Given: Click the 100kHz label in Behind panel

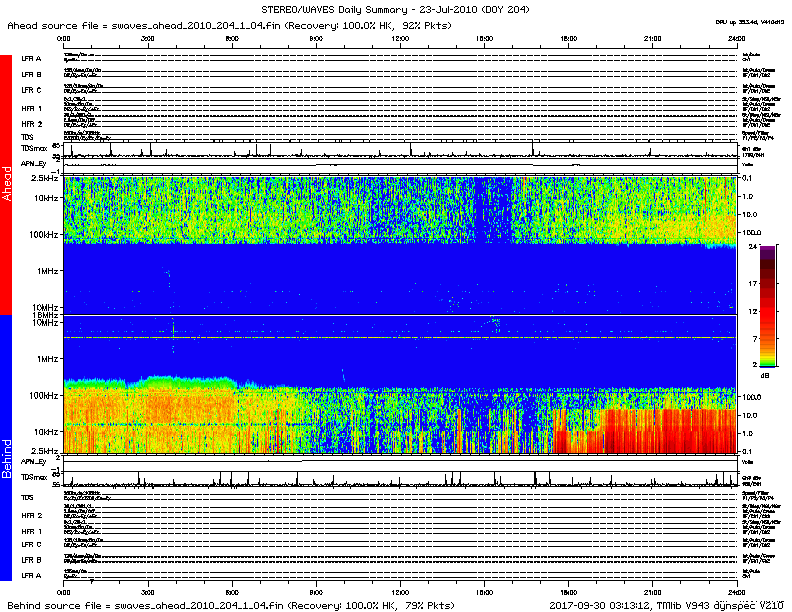Looking at the screenshot, I should tap(45, 396).
